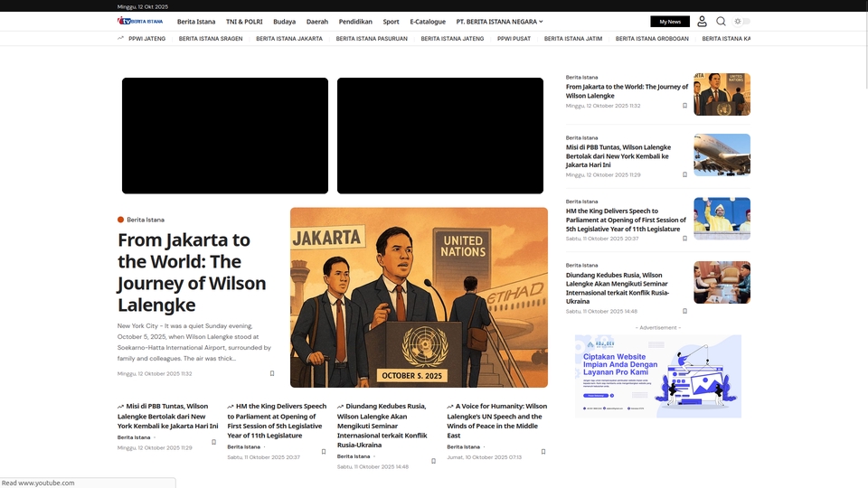868x488 pixels.
Task: Bookmark sidebar 'Diundang Kedubes Rusia' article
Action: coord(684,311)
